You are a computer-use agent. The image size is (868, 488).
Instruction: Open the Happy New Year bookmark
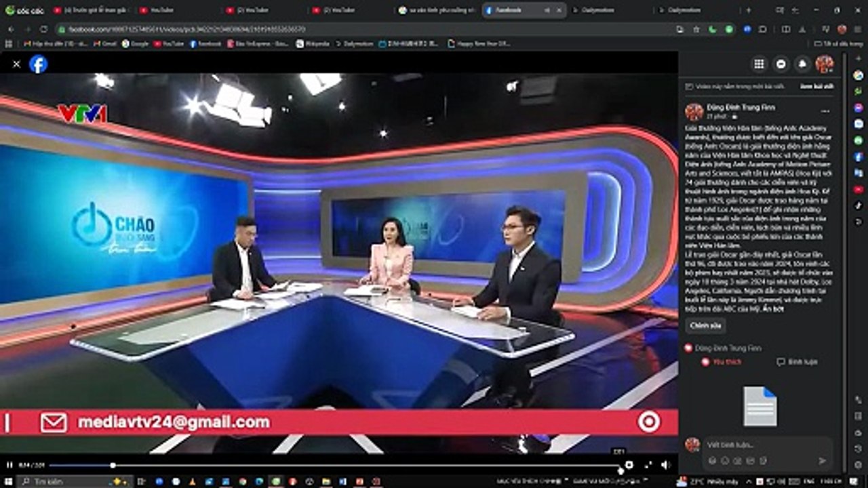(x=479, y=43)
